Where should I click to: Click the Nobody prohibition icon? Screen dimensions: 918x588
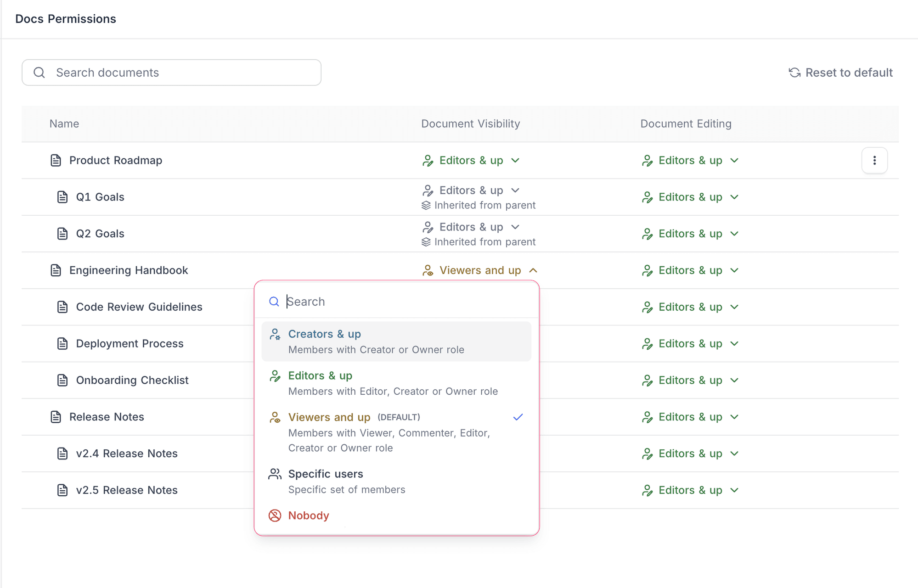click(x=275, y=515)
